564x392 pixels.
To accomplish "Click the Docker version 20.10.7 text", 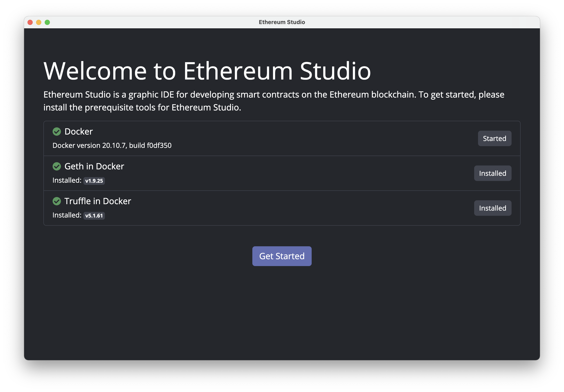I will 112,145.
